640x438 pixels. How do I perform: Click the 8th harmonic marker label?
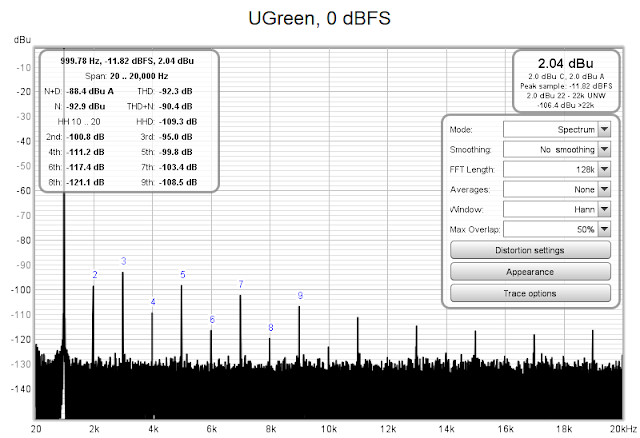click(271, 328)
